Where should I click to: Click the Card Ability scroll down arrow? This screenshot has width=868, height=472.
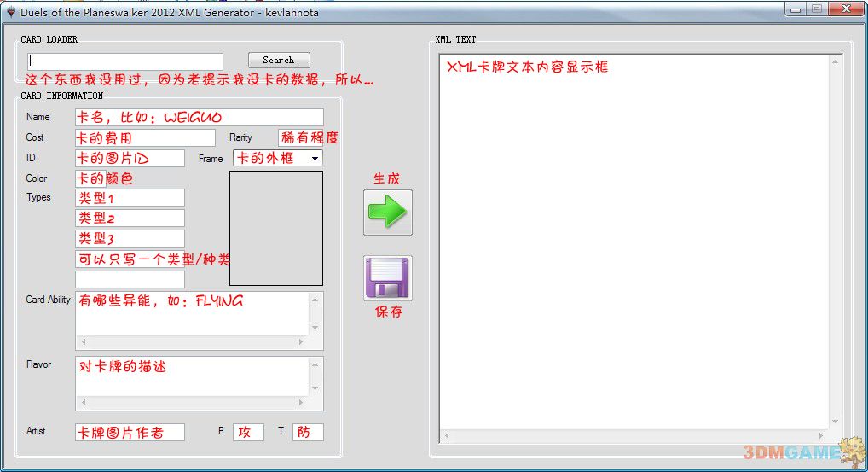coord(315,328)
